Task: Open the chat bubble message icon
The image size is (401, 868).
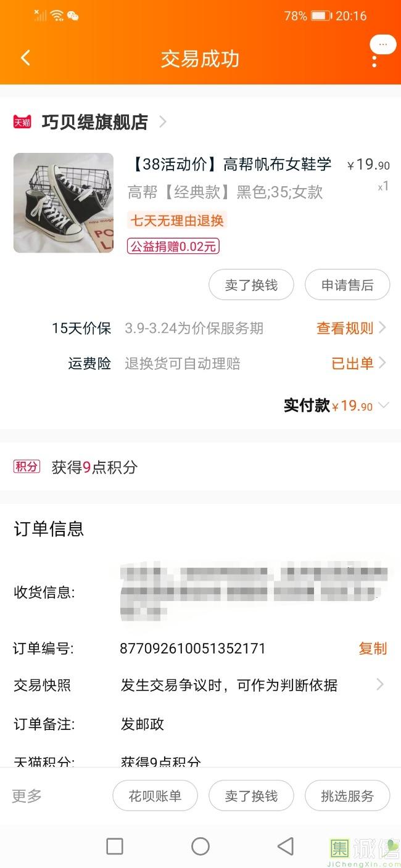Action: 383,45
